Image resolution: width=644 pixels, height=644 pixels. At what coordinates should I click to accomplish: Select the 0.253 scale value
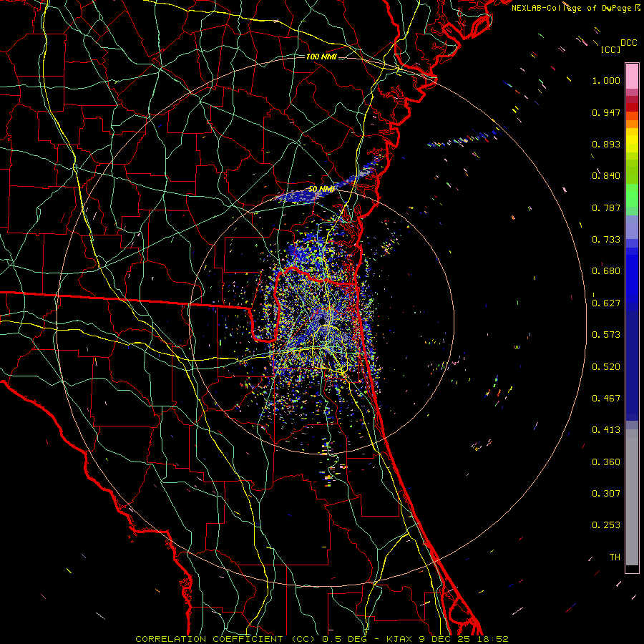(606, 525)
